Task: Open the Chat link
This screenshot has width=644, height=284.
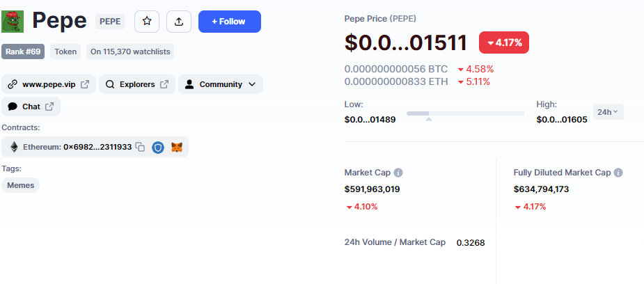Action: tap(31, 106)
